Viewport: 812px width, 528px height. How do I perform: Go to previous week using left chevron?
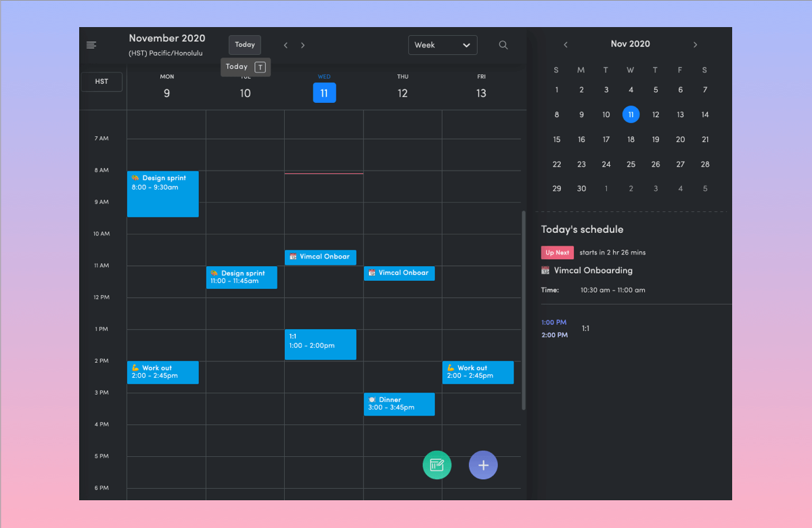285,45
